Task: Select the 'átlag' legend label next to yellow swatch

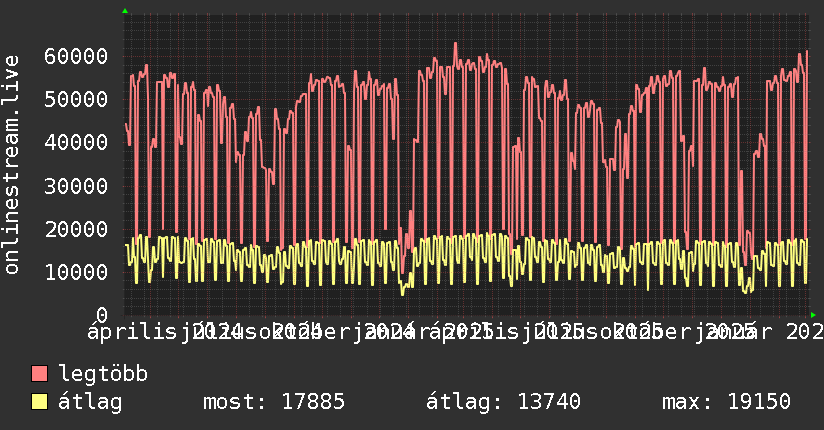Action: click(x=90, y=402)
